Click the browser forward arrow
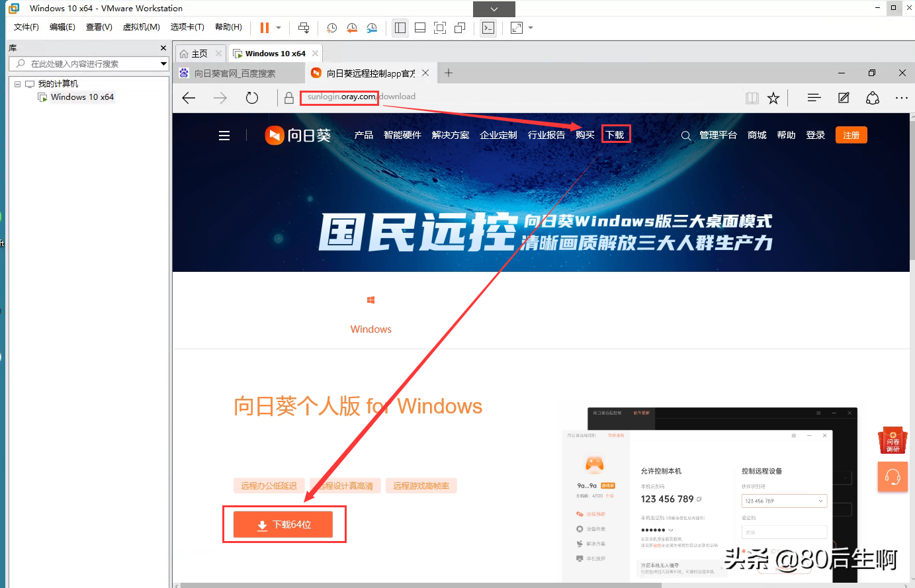Image resolution: width=915 pixels, height=588 pixels. tap(220, 98)
